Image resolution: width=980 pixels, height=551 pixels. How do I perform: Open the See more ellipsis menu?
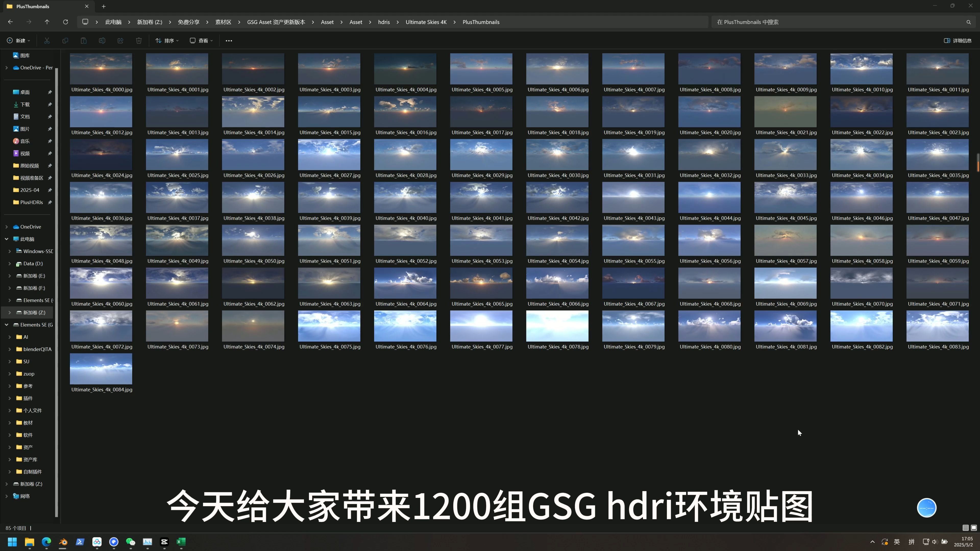coord(229,41)
